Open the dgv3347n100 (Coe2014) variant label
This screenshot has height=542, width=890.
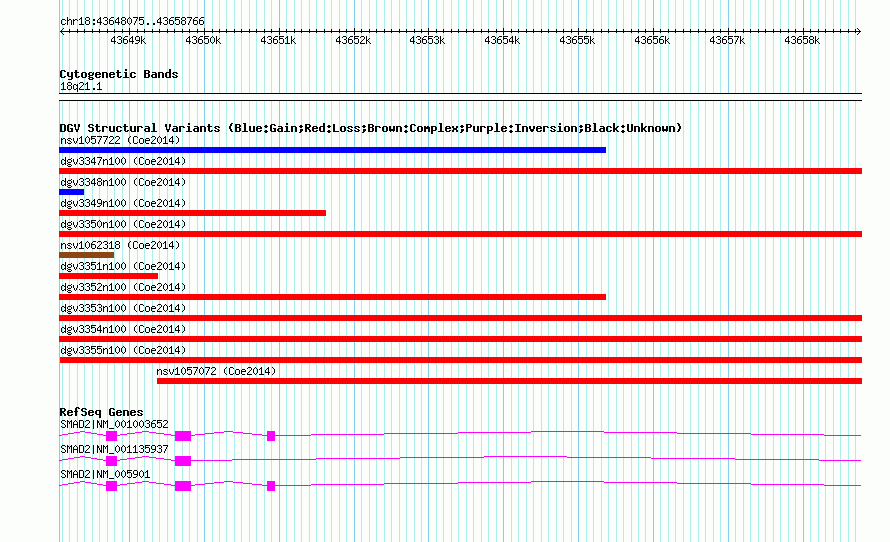(123, 161)
